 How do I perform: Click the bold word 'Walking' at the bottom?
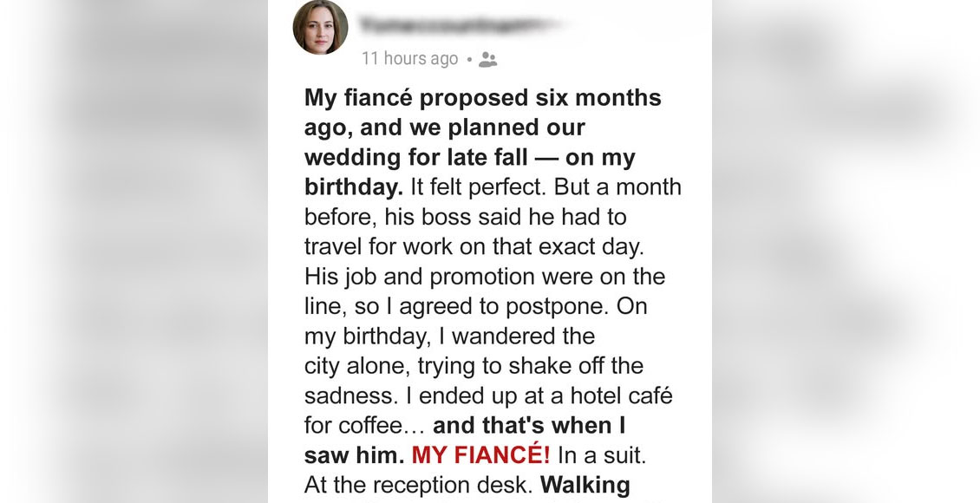[585, 485]
